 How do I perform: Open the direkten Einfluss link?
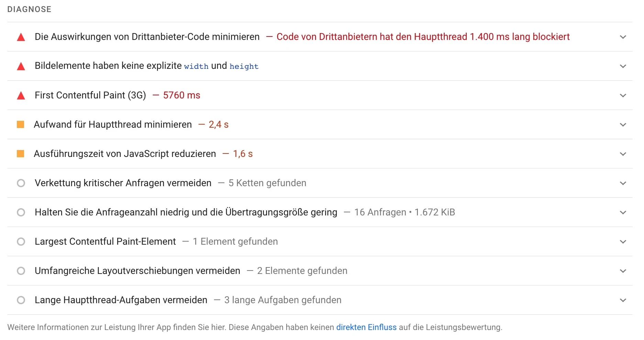click(366, 327)
